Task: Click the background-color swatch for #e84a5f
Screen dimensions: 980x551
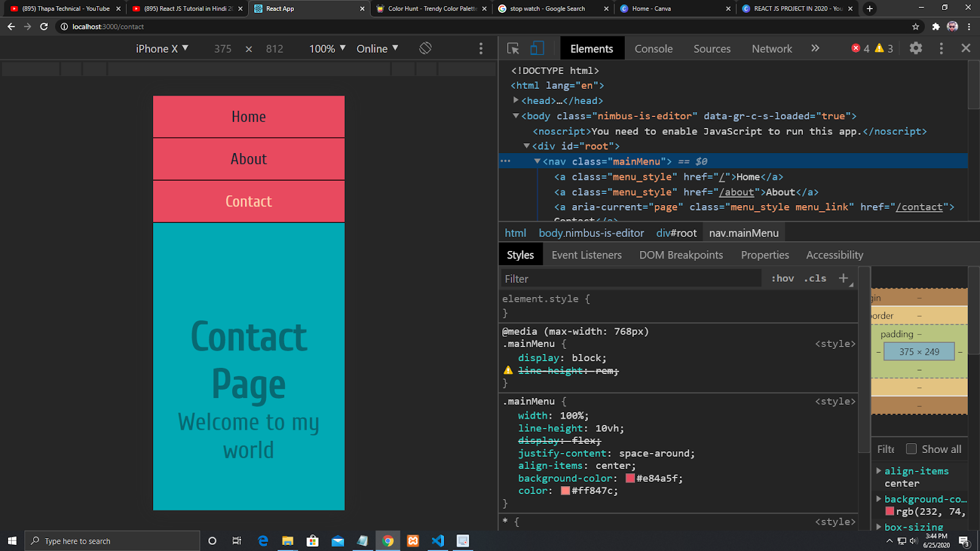Action: click(630, 478)
